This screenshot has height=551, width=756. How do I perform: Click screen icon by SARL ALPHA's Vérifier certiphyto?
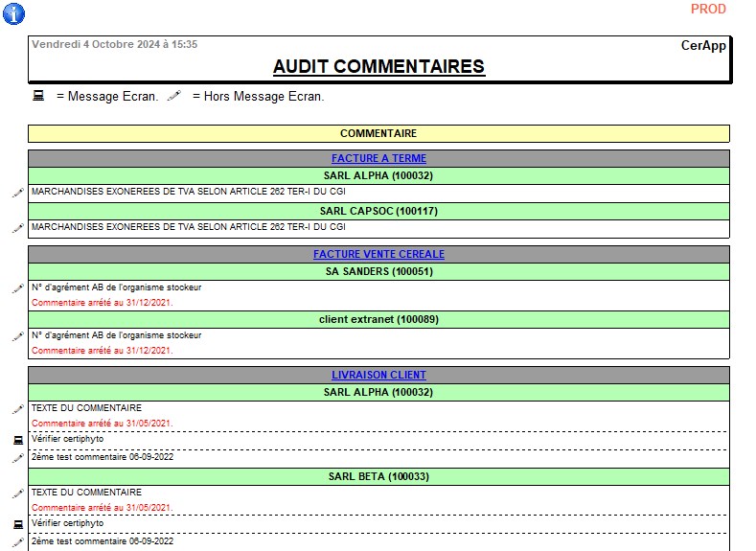coord(17,441)
